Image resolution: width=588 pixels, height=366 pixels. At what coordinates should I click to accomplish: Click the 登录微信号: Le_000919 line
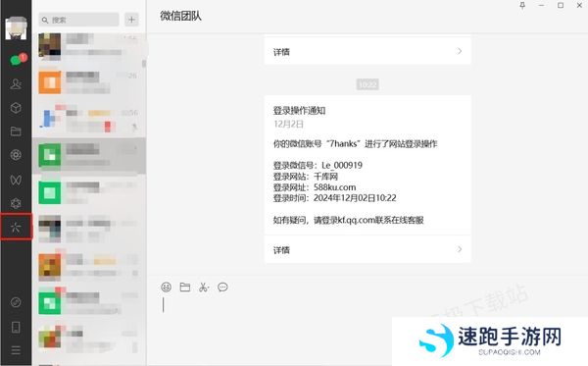pyautogui.click(x=318, y=165)
